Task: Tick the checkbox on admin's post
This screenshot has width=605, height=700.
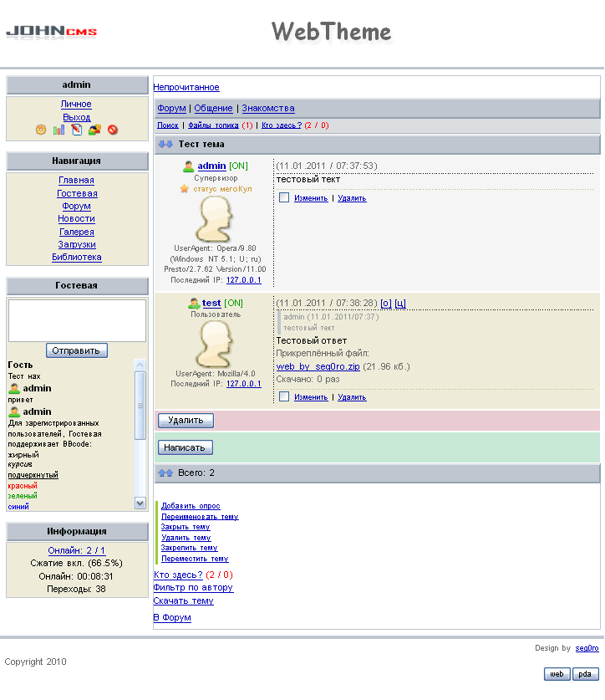Action: (x=284, y=198)
